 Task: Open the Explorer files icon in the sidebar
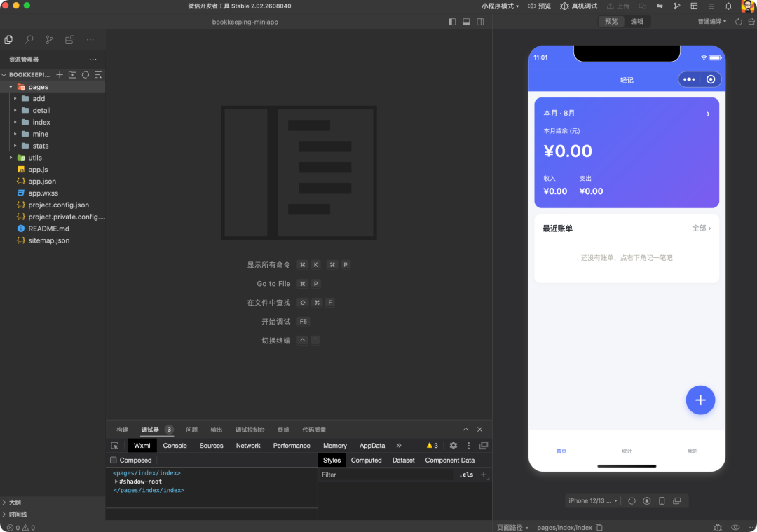tap(8, 40)
